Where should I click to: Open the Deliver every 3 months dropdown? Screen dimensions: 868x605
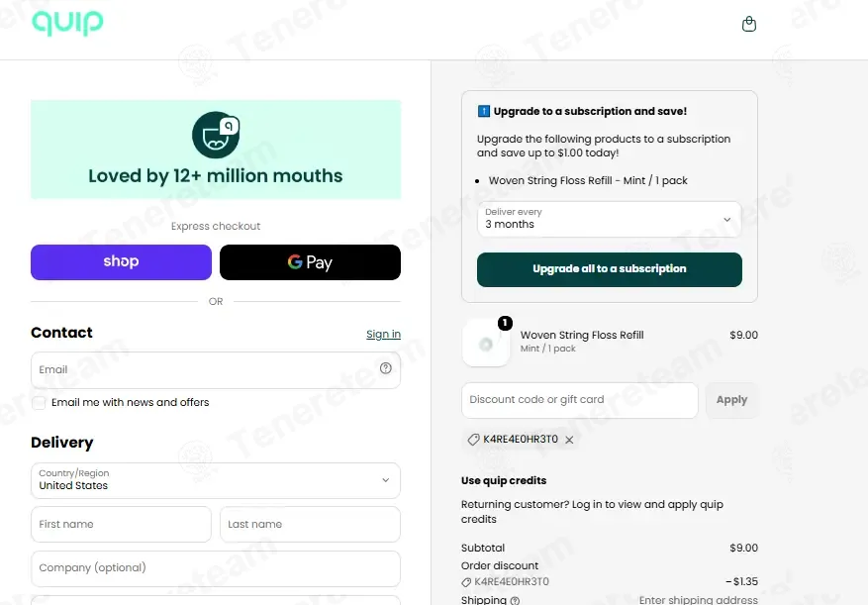(609, 219)
